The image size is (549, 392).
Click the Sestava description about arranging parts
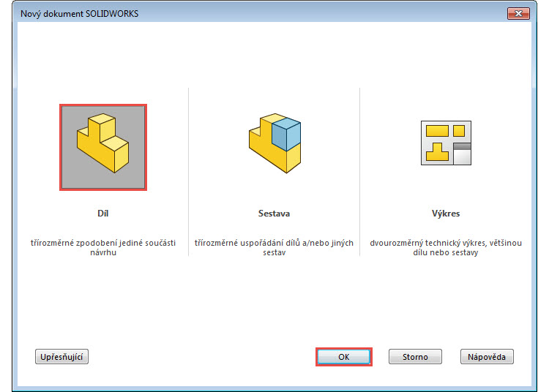[274, 246]
